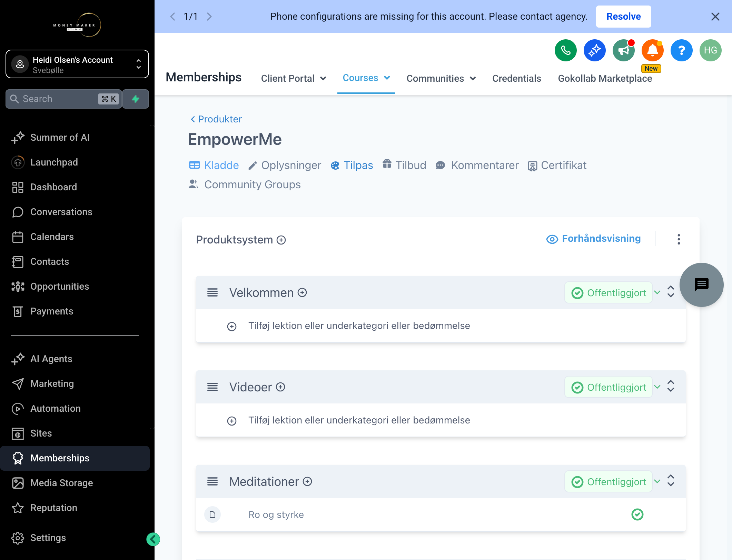Click the drag handle of Videoer category
732x560 pixels.
pos(212,387)
